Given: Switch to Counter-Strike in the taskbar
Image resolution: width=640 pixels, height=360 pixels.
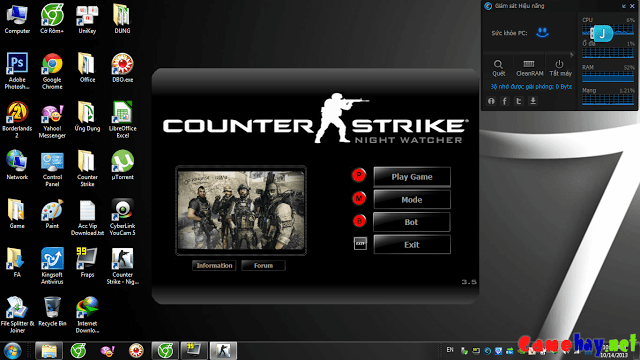Looking at the screenshot, I should point(223,351).
